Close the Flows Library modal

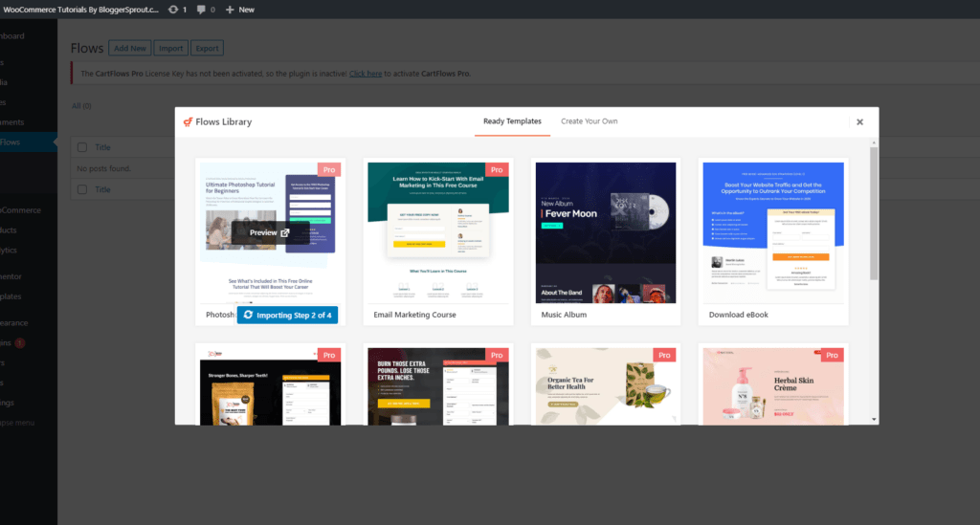pos(859,122)
